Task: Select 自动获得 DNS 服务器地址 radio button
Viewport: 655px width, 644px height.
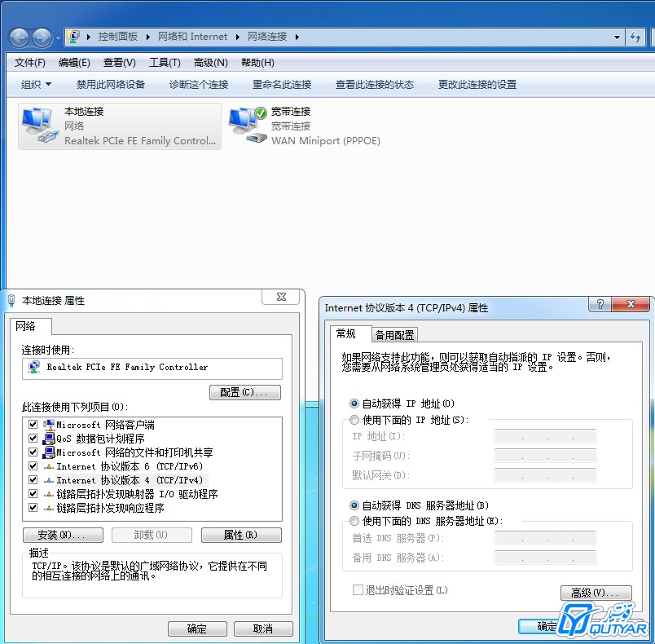Action: [x=354, y=505]
